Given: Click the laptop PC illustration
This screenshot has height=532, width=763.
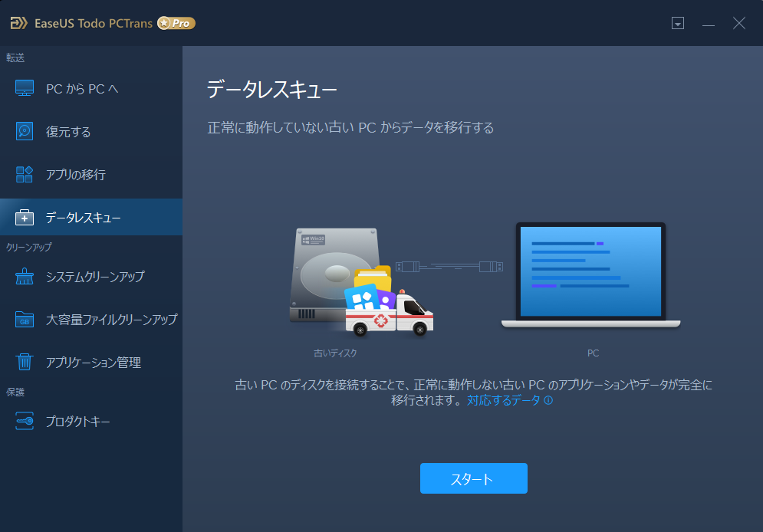Looking at the screenshot, I should click(590, 275).
